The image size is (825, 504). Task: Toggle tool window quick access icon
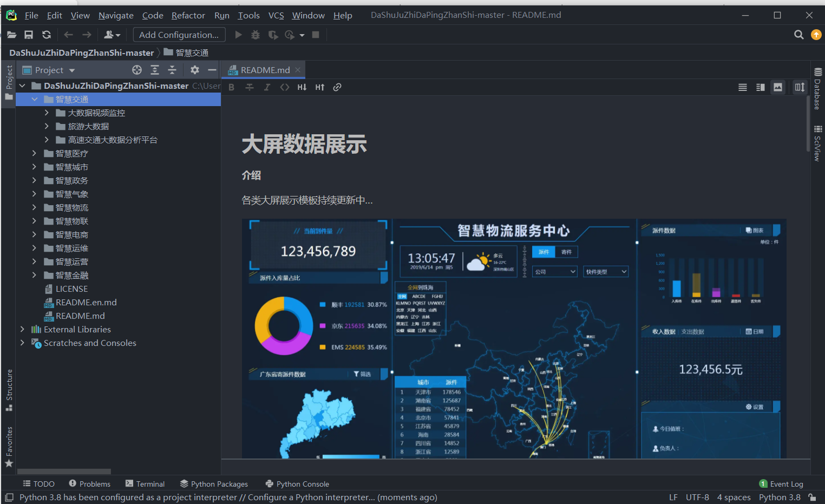click(x=9, y=497)
